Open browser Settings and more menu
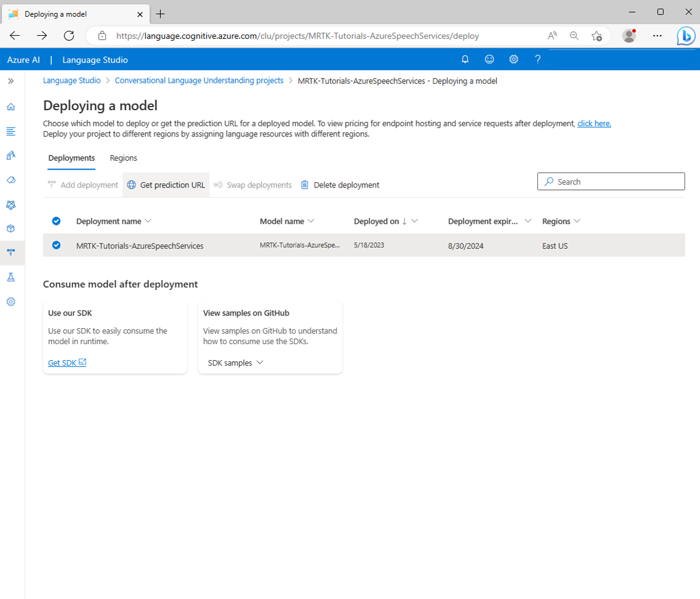Viewport: 700px width, 599px height. [x=657, y=36]
